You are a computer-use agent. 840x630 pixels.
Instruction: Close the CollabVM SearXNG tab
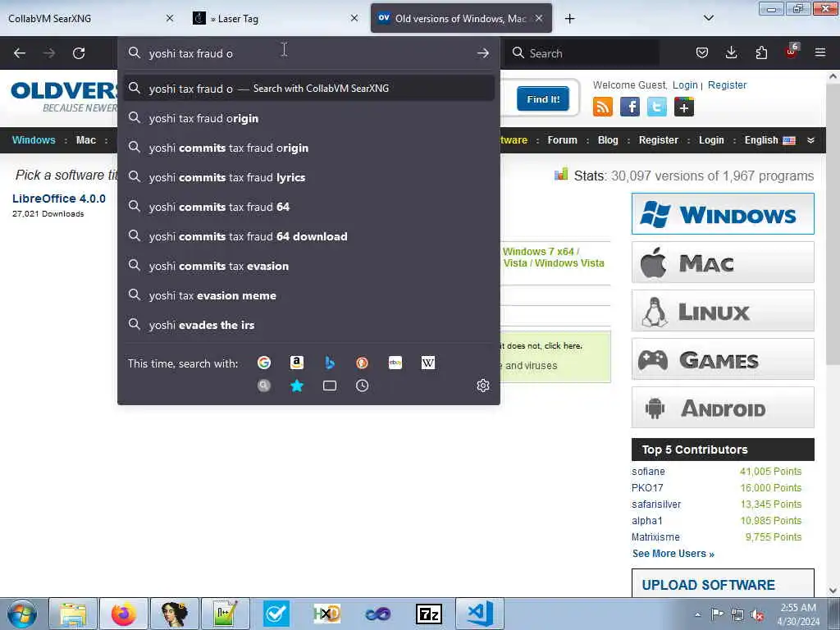tap(170, 19)
